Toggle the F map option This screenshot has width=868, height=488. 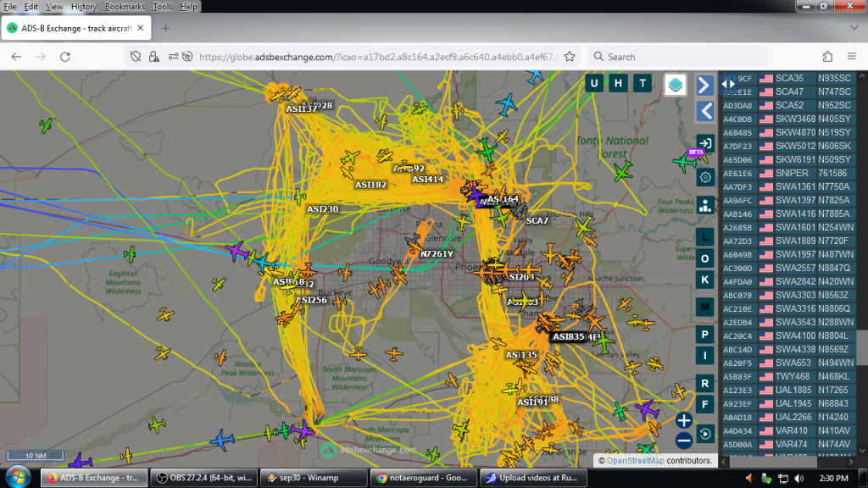[x=704, y=404]
